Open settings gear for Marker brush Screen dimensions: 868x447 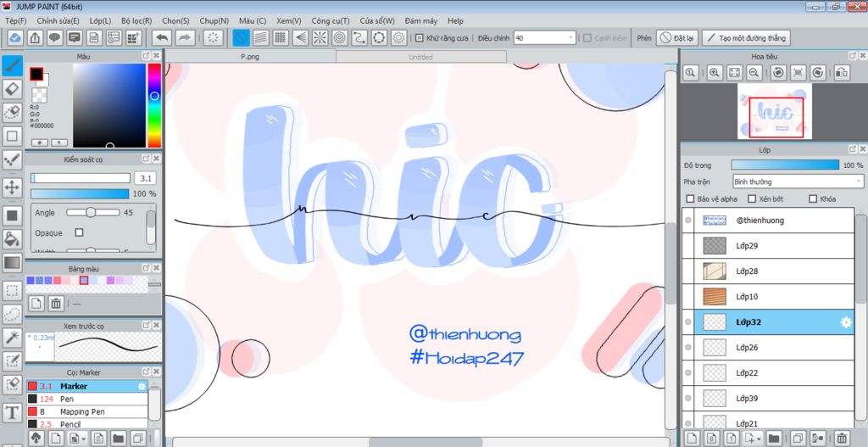[x=142, y=386]
